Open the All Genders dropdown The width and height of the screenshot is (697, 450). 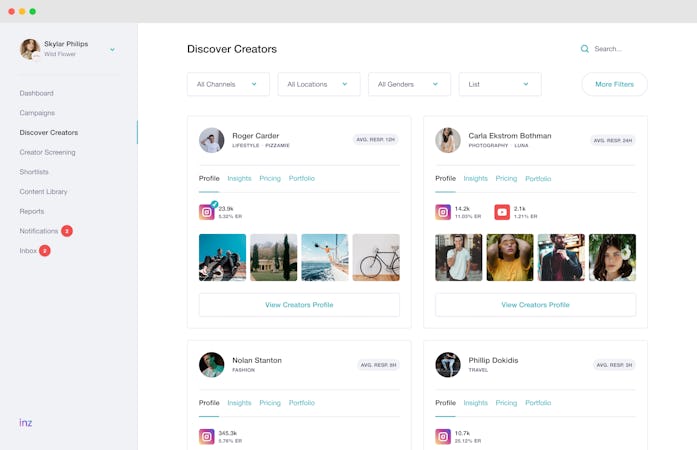(x=409, y=84)
